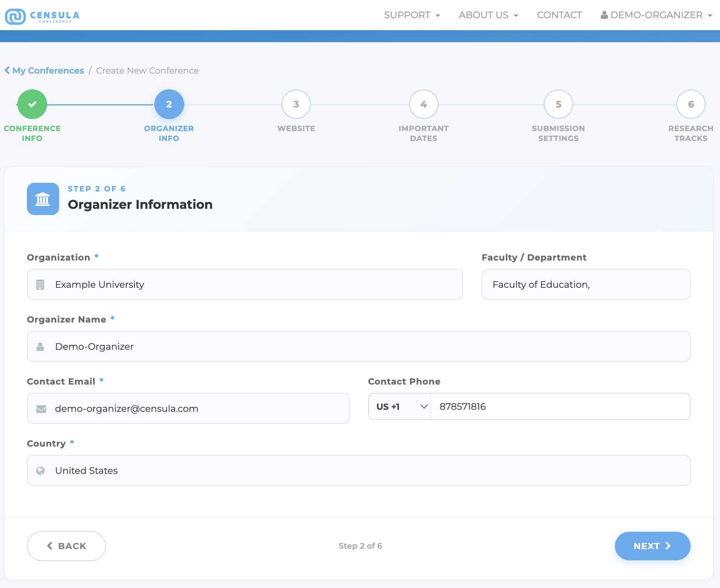The height and width of the screenshot is (588, 720).
Task: Jump to step 3 Website circle
Action: point(296,104)
